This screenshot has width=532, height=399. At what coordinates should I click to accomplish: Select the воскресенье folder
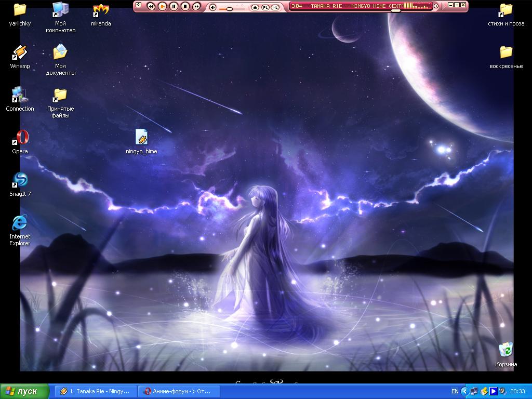(506, 57)
